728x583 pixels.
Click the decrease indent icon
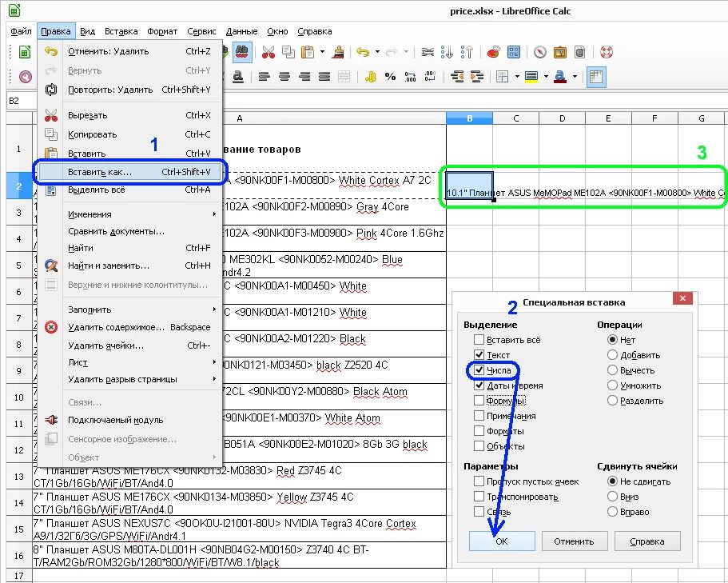457,77
